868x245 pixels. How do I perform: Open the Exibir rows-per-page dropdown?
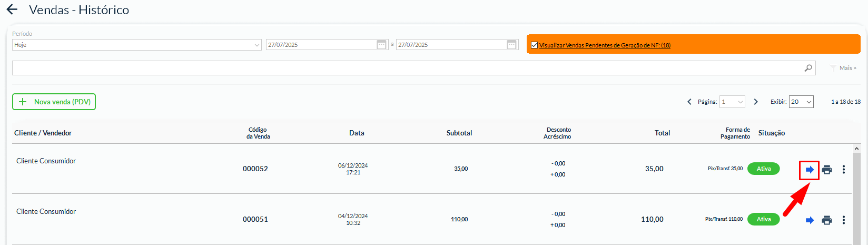click(x=801, y=102)
